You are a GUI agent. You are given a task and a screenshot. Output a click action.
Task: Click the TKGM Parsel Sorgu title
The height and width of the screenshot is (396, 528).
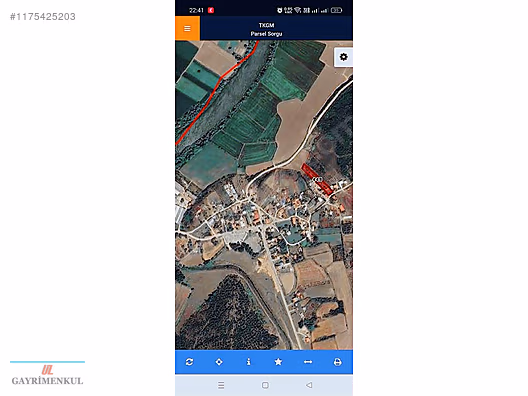(x=266, y=29)
